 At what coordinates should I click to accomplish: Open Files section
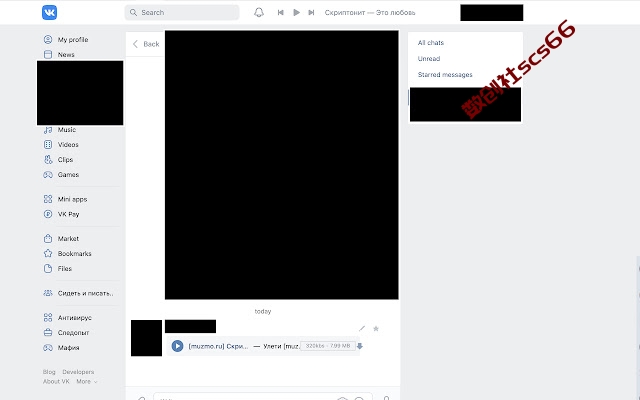click(x=64, y=269)
